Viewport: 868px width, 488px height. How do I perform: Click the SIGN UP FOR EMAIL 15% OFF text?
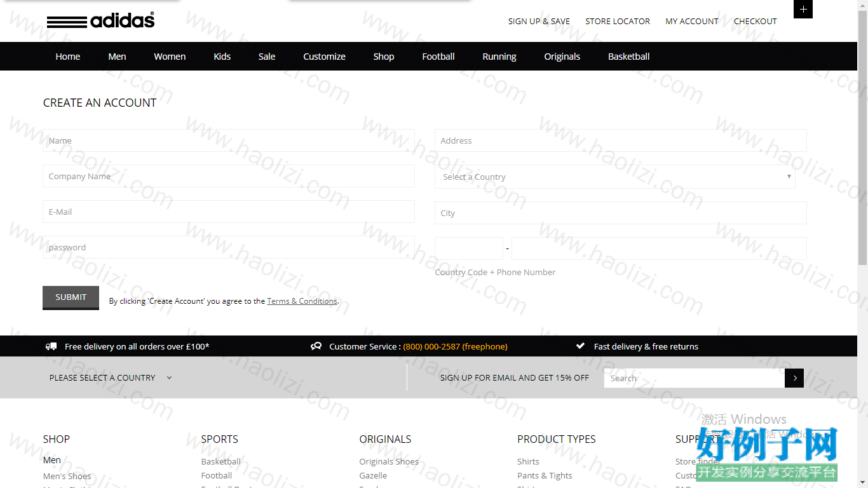pos(515,377)
